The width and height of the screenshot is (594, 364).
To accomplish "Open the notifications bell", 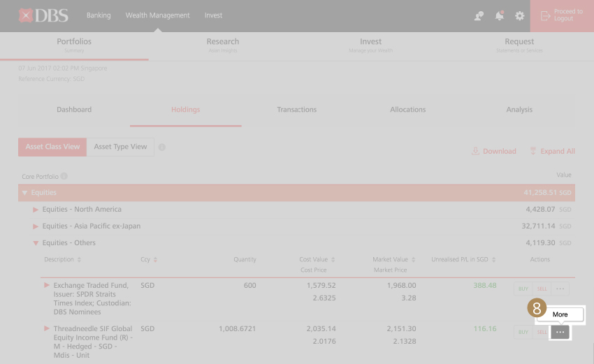I will (x=499, y=15).
